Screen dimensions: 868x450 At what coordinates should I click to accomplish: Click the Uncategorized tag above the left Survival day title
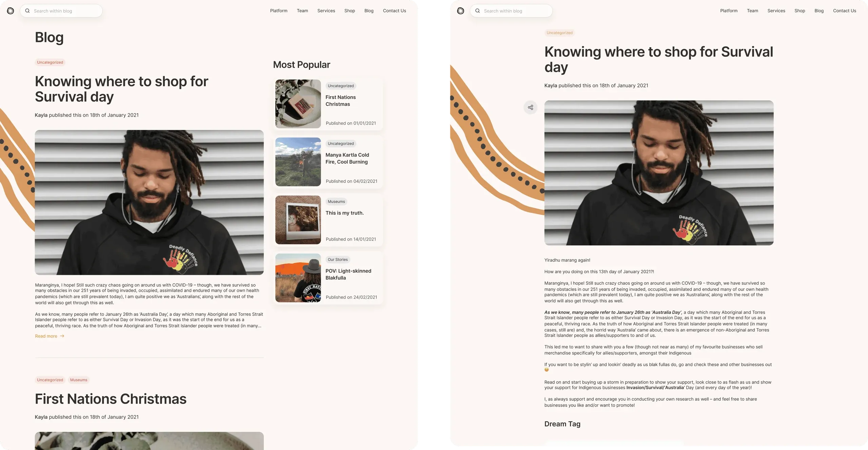pyautogui.click(x=50, y=62)
